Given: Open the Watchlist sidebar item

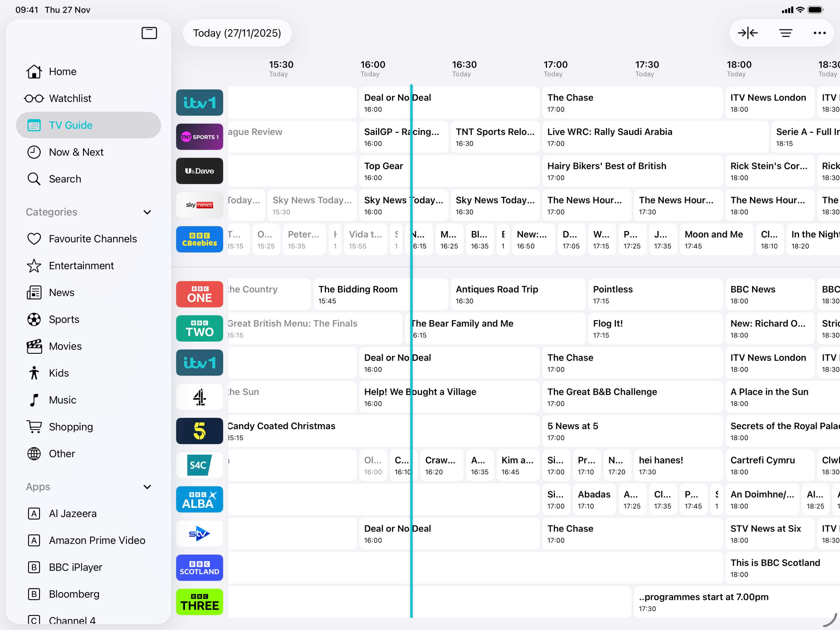Looking at the screenshot, I should (x=70, y=98).
